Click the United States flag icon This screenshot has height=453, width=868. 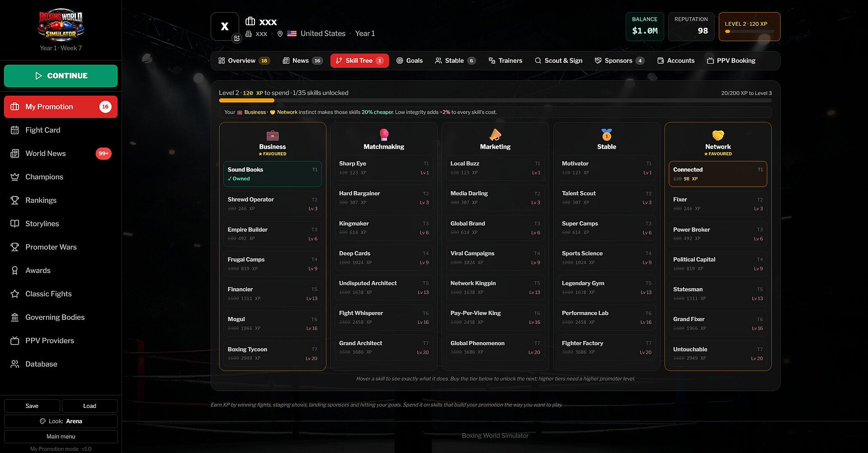(292, 33)
